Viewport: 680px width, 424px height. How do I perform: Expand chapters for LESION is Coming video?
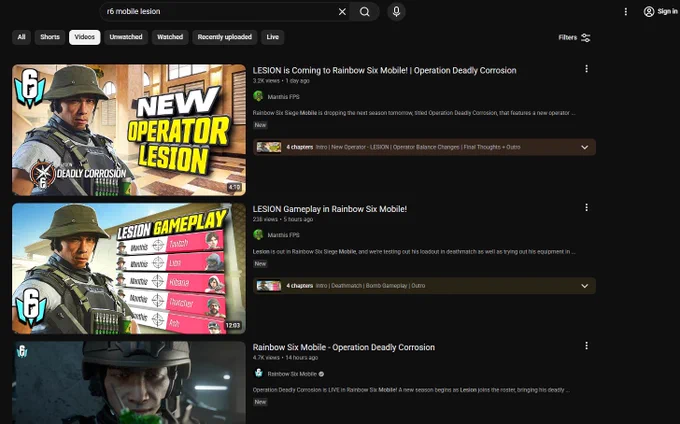click(x=585, y=147)
